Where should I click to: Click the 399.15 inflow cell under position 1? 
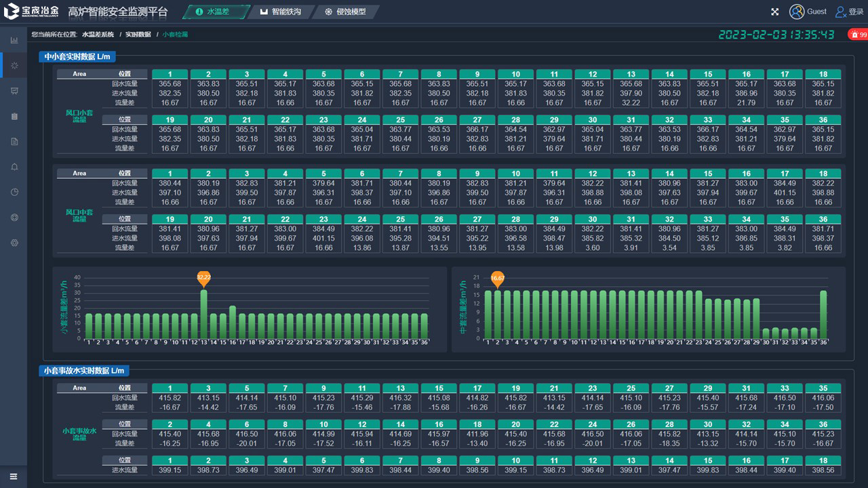(x=170, y=470)
